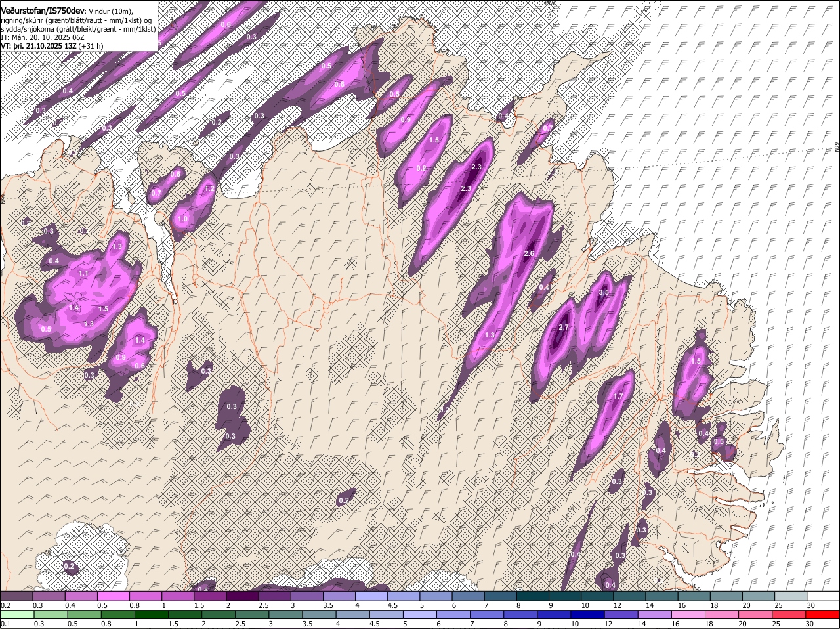Click the '30' label in the bottom legend row
The image size is (840, 629).
(810, 624)
